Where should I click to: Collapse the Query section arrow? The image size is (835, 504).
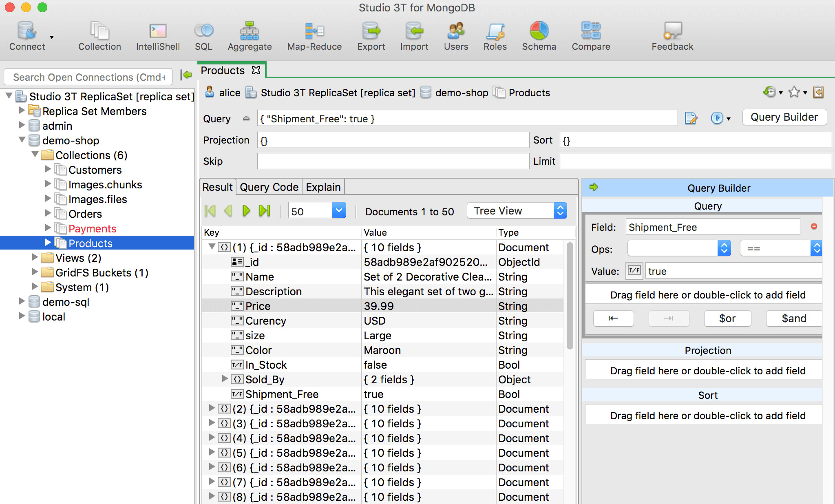(246, 118)
